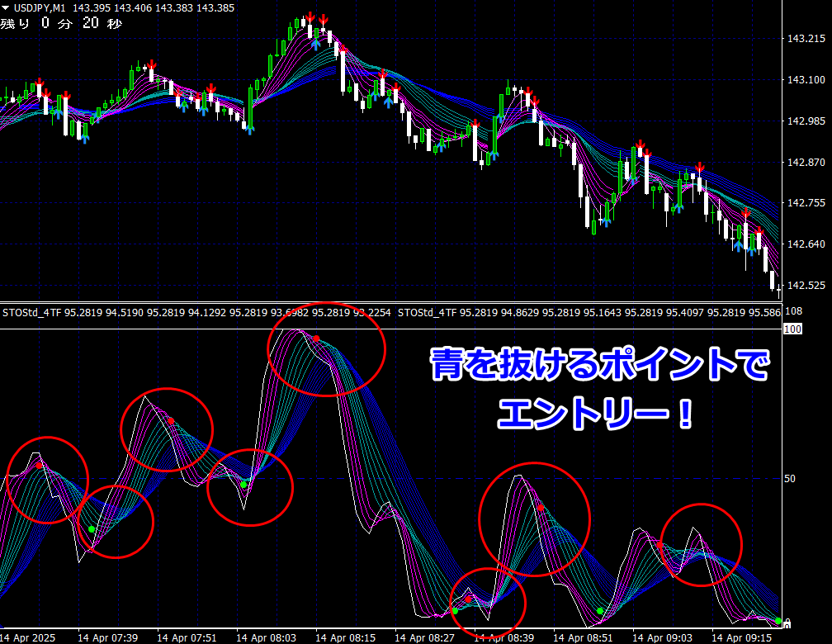Click the red dot at the indicator's 100-level peak

pyautogui.click(x=316, y=339)
